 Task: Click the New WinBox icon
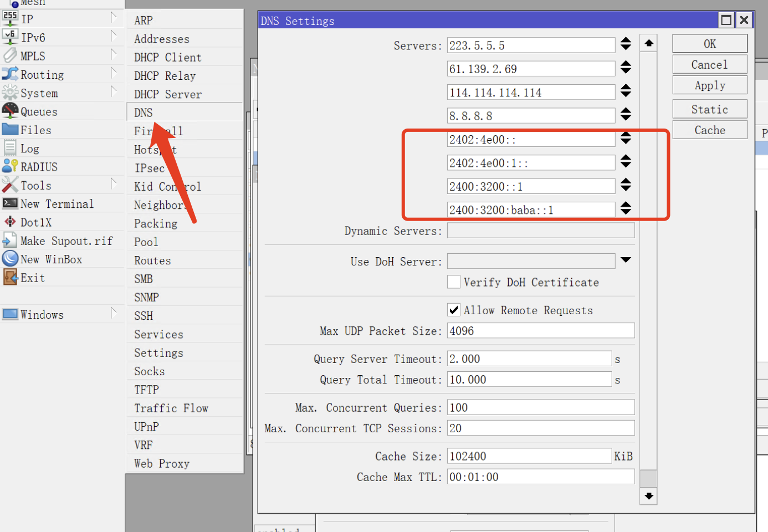(x=10, y=259)
